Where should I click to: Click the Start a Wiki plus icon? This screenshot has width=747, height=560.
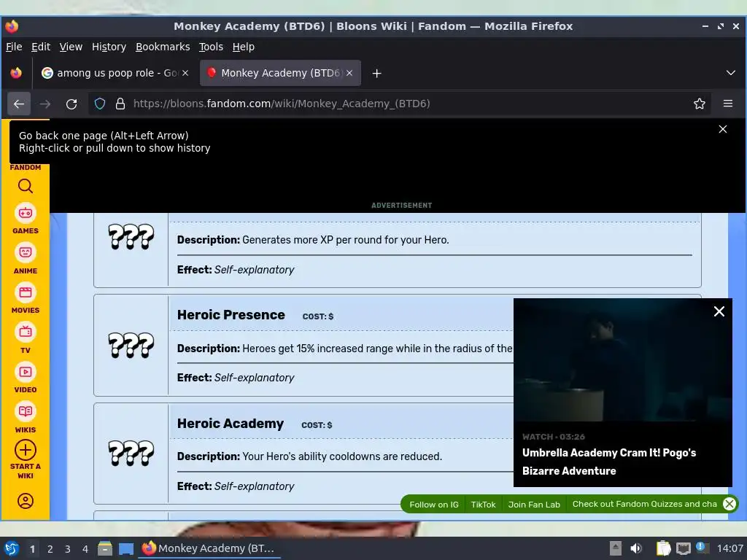click(x=26, y=450)
